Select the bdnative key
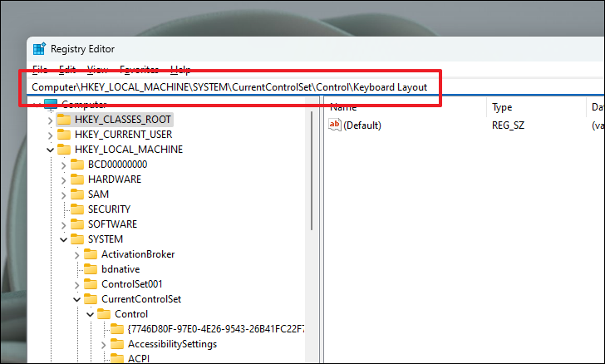This screenshot has height=364, width=605. coord(121,269)
